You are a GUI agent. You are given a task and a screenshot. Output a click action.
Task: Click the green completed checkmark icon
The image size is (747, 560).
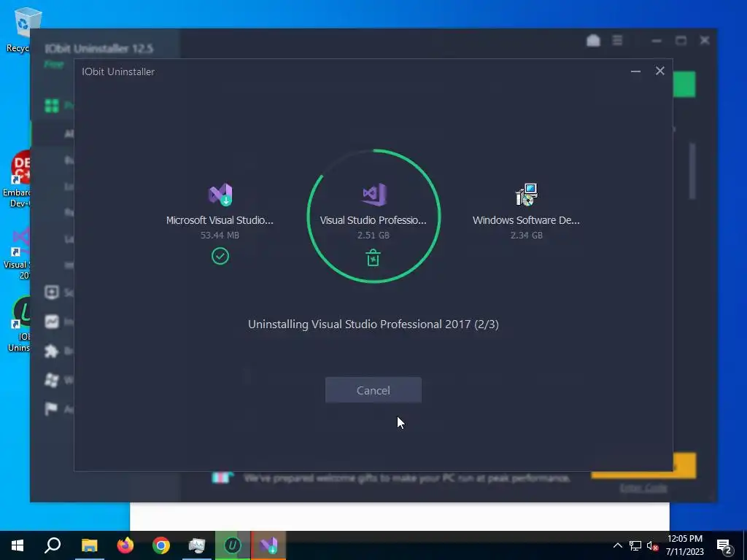(220, 256)
